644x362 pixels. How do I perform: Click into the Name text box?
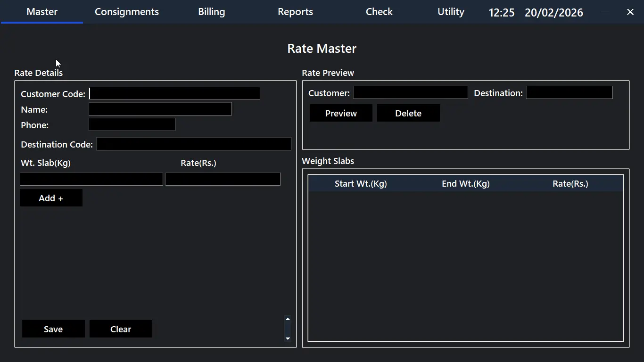[160, 109]
